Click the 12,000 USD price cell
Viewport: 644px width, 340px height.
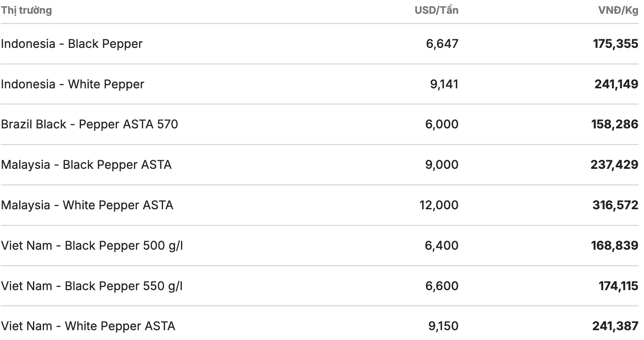click(439, 205)
